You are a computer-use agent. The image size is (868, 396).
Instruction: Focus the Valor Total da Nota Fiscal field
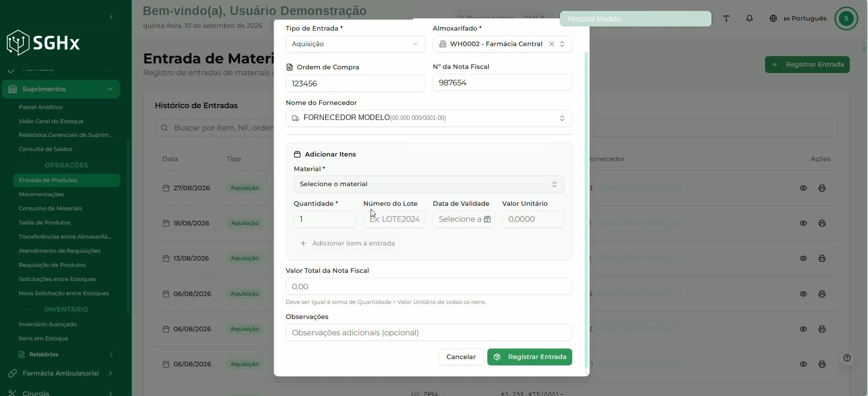tap(429, 287)
